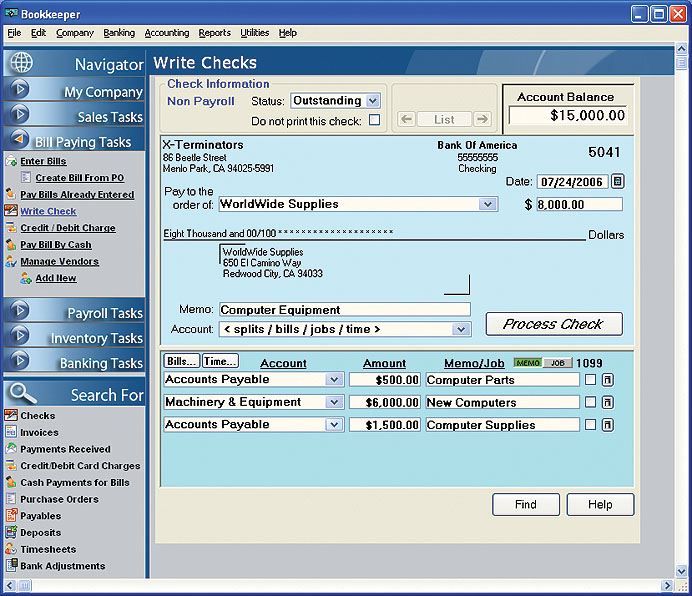The width and height of the screenshot is (692, 596).
Task: Click the Help button at bottom
Action: pos(600,504)
